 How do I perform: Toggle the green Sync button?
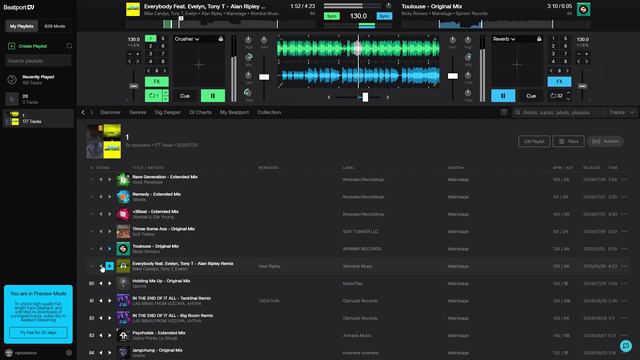click(x=331, y=16)
